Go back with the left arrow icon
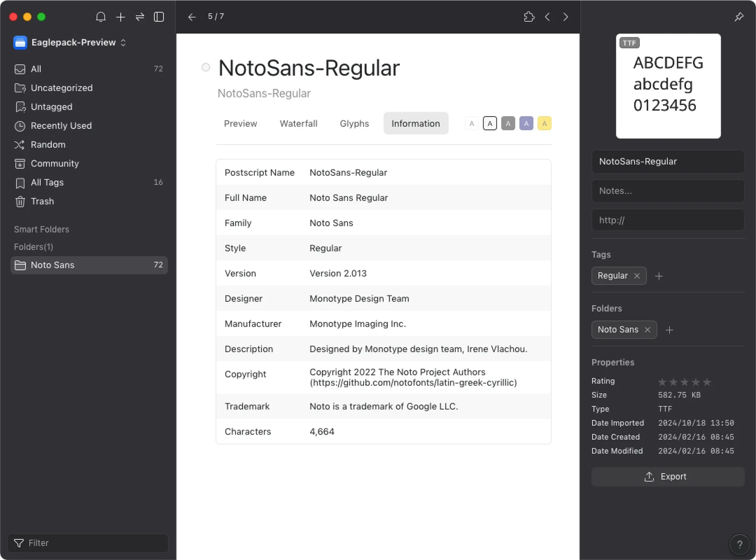Image resolution: width=756 pixels, height=560 pixels. coord(192,17)
